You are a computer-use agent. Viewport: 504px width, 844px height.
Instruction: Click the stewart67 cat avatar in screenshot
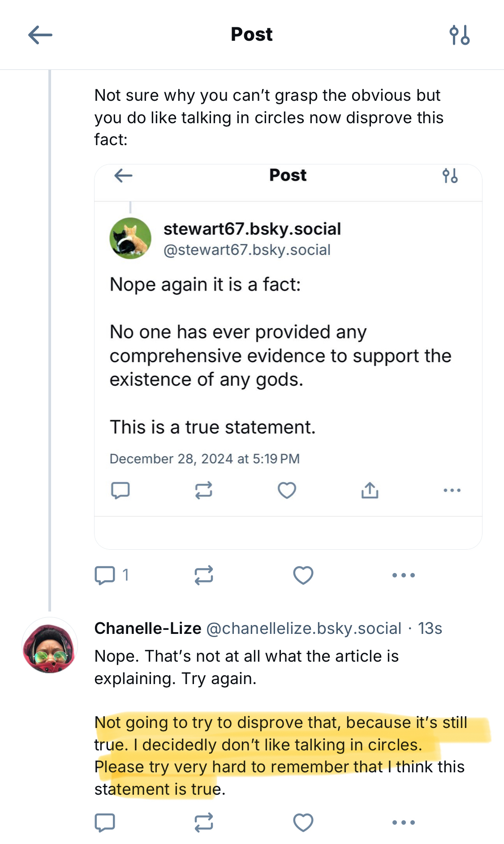130,238
